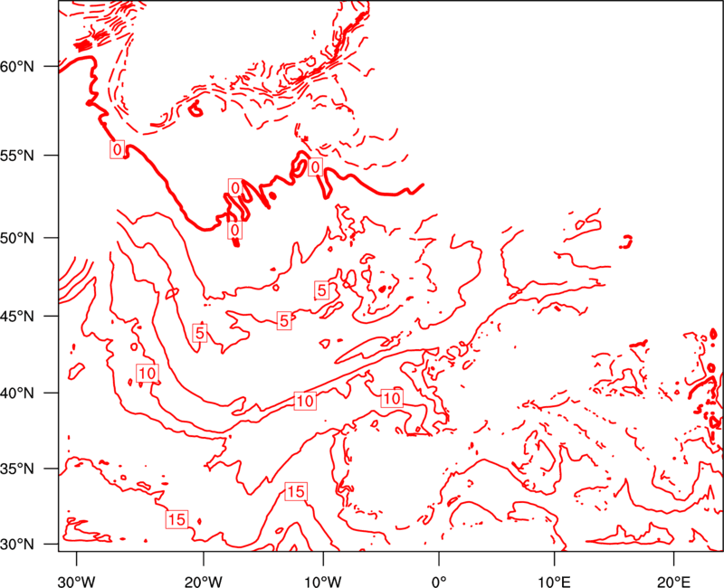Select the 45°N latitude tick label
This screenshot has width=724, height=588.
tap(17, 317)
